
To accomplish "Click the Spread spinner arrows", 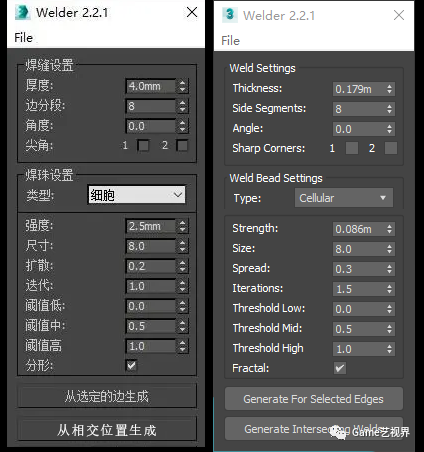I will [x=389, y=269].
